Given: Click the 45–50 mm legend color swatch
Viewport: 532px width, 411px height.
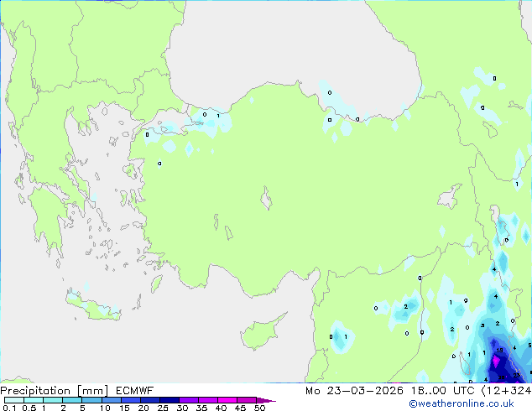Looking at the screenshot, I should tap(247, 400).
